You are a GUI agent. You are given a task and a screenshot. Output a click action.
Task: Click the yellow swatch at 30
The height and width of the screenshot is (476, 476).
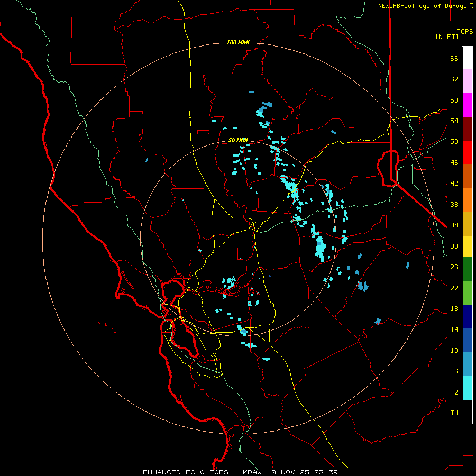[x=467, y=246]
